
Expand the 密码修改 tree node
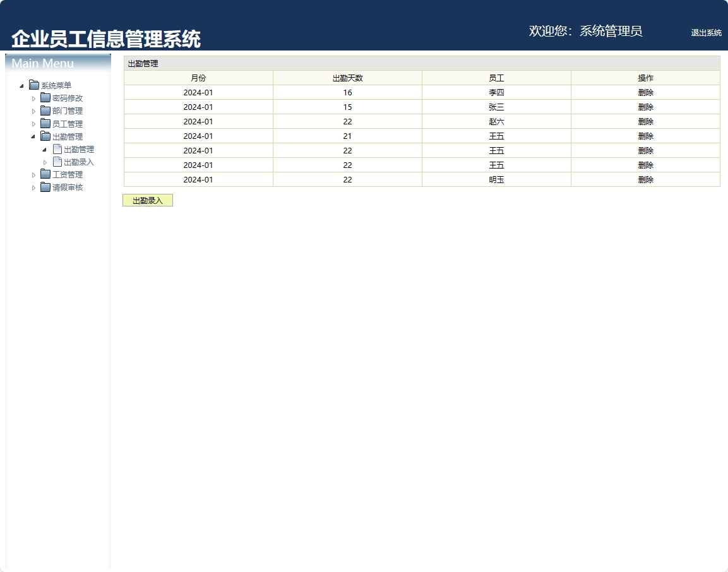tap(35, 98)
